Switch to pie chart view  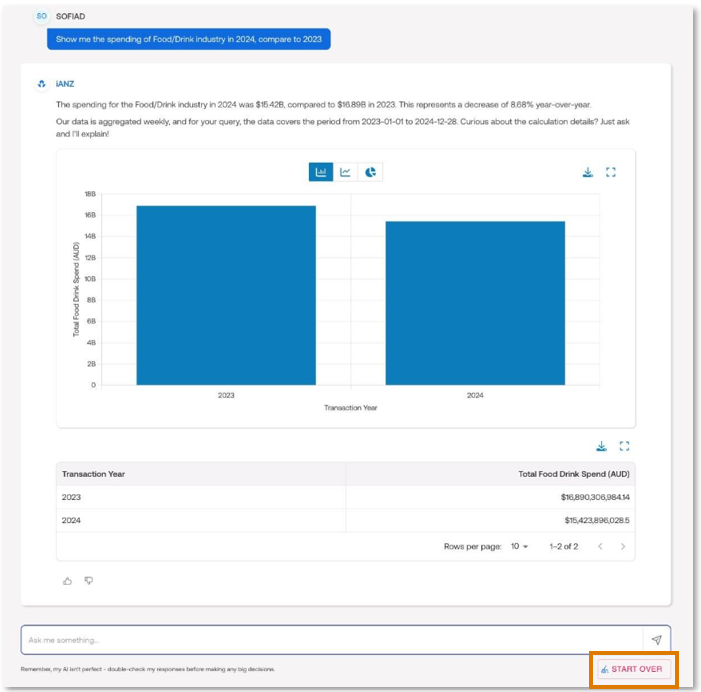click(x=370, y=172)
